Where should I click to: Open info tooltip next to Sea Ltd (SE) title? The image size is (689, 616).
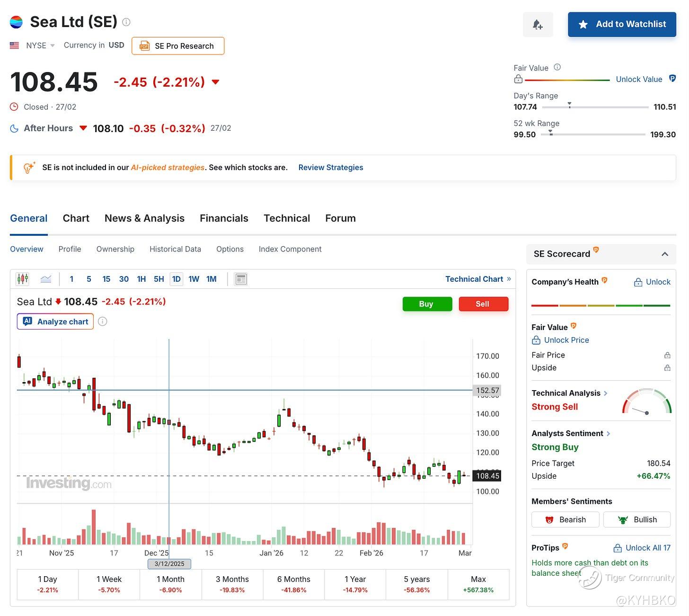coord(126,22)
